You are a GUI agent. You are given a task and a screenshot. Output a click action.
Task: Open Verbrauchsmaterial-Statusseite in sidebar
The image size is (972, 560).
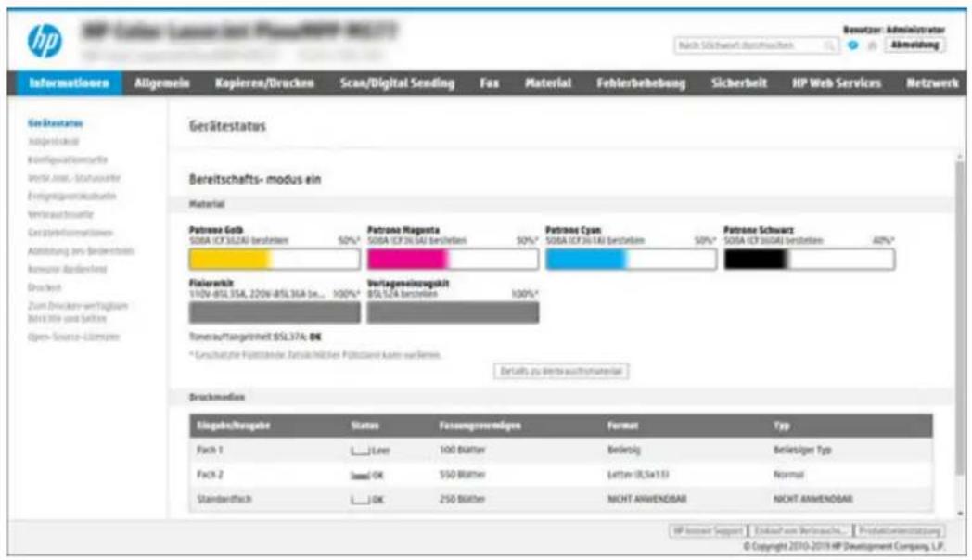point(74,178)
